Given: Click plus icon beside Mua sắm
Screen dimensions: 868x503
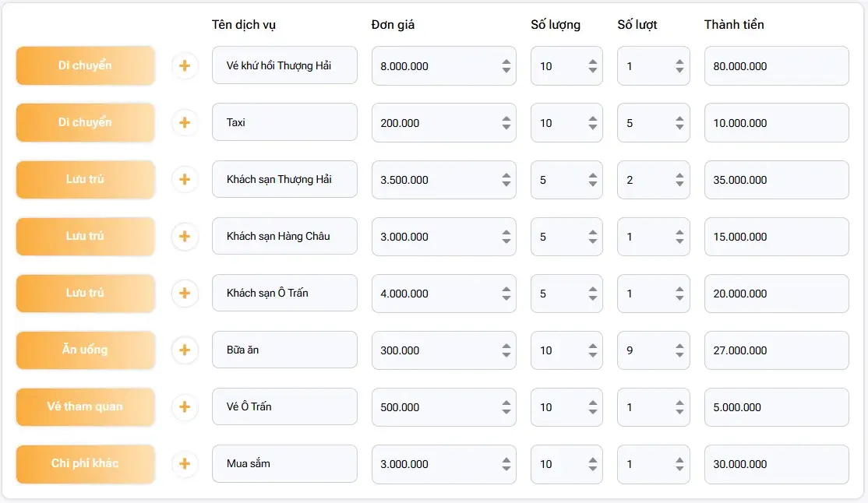Looking at the screenshot, I should pos(185,464).
